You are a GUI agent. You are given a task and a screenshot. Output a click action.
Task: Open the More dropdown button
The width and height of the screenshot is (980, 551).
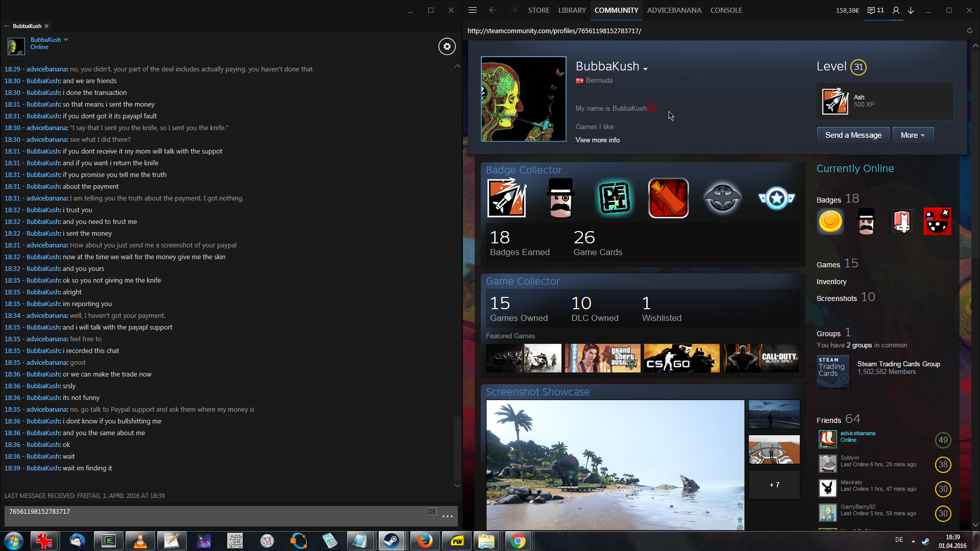pos(913,135)
